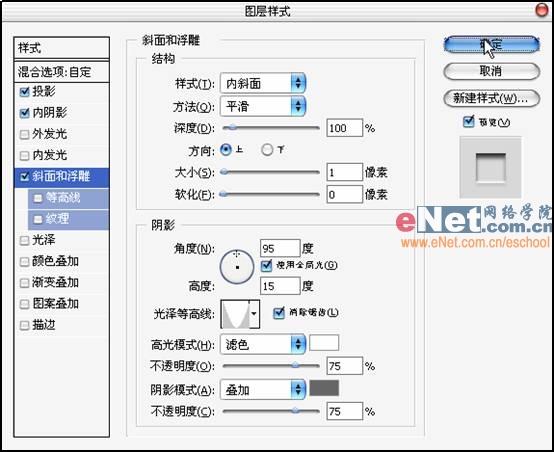
Task: Open the 高光模式 滤色 dropdown
Action: 263,344
